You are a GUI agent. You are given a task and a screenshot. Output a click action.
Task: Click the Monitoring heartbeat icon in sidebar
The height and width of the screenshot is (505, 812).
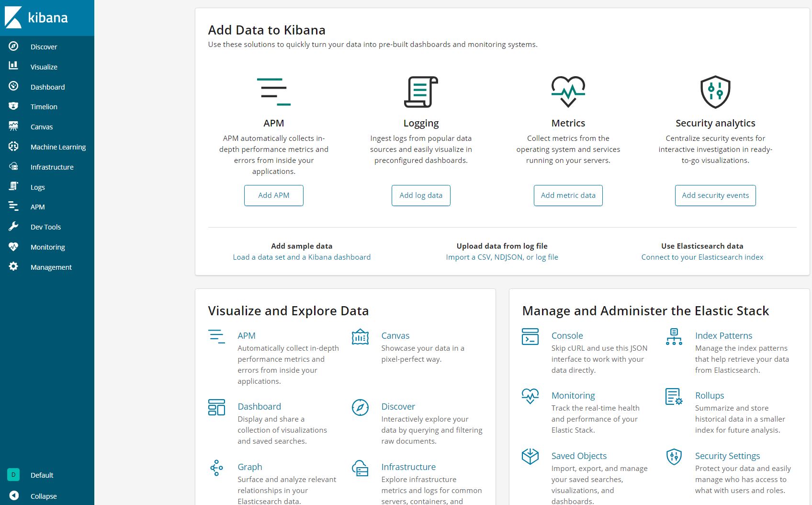tap(13, 246)
